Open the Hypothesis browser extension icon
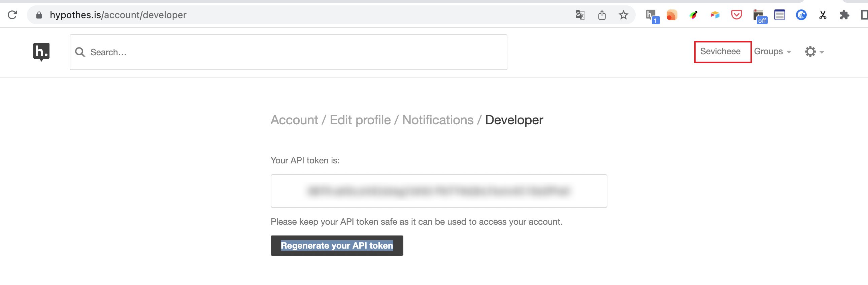 point(652,16)
